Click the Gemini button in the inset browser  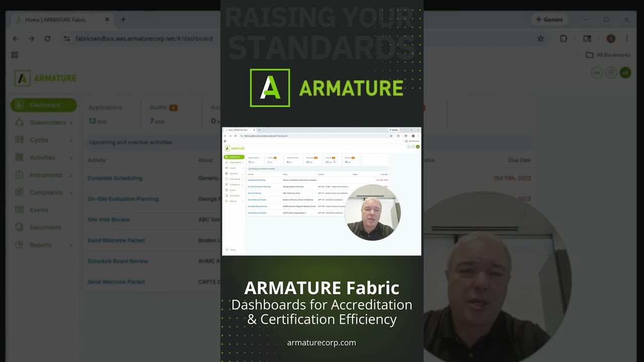pos(393,130)
